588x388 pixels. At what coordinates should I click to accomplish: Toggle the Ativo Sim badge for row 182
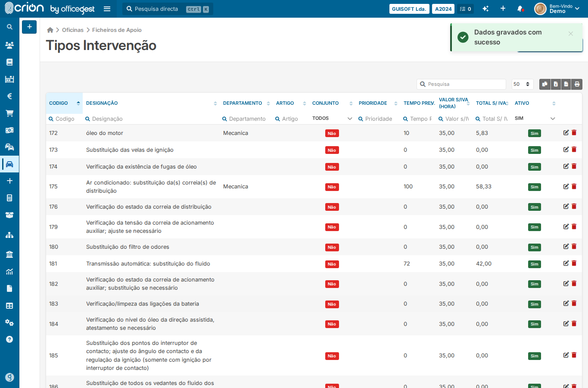tap(534, 284)
